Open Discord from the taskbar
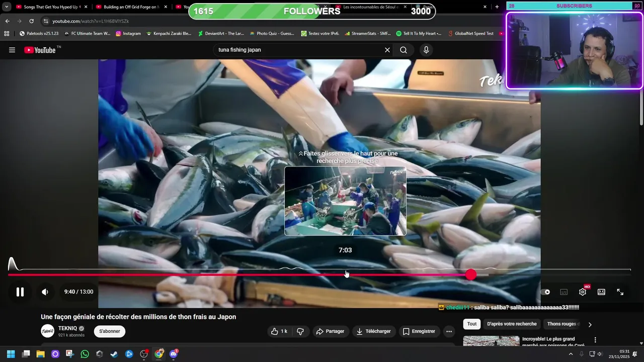The width and height of the screenshot is (644, 362). [x=174, y=354]
